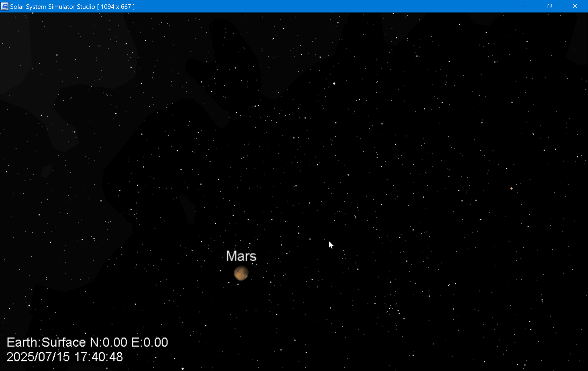Click the bright star at the bottom edge

[183, 369]
